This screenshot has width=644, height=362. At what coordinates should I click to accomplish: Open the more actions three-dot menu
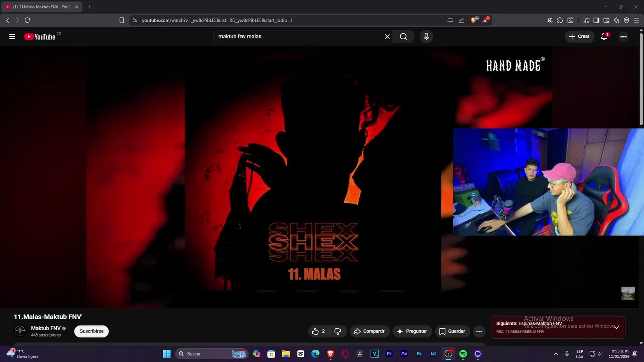pos(479,331)
